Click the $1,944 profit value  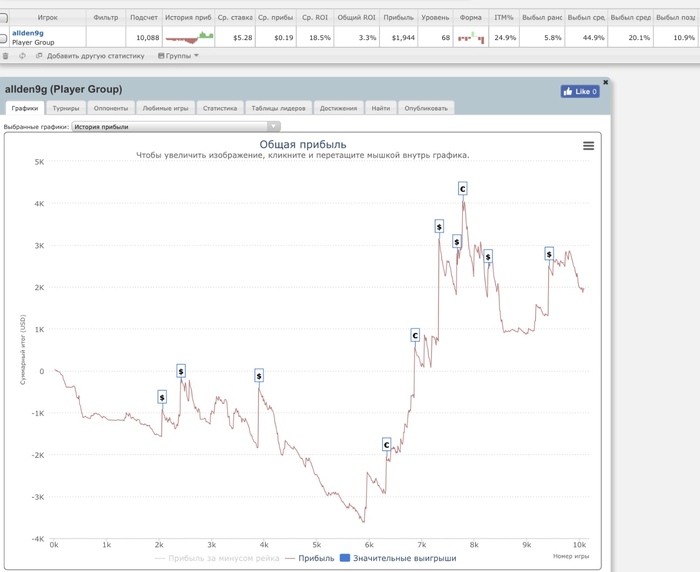point(403,38)
